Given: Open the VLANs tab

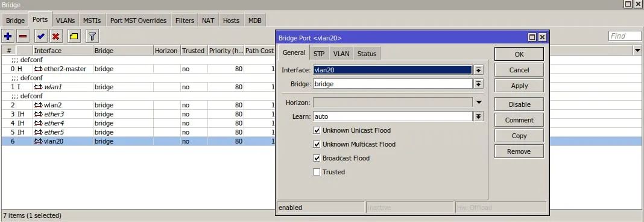Looking at the screenshot, I should (x=66, y=21).
